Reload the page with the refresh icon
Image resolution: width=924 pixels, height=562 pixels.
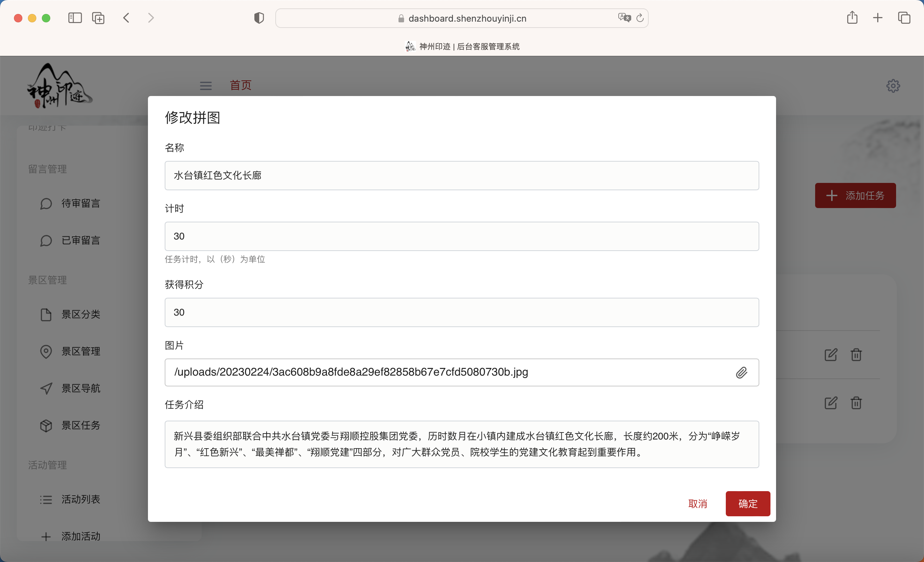point(640,18)
